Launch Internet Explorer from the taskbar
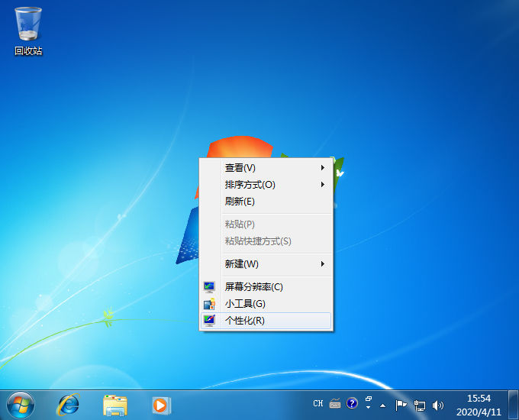Viewport: 519px width, 420px height. click(68, 404)
